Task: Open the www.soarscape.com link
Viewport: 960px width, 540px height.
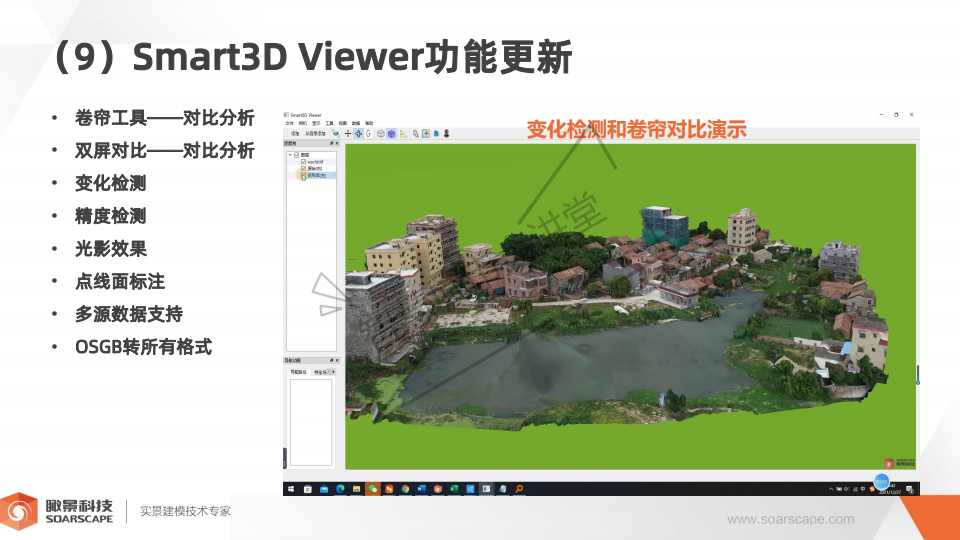Action: 790,519
